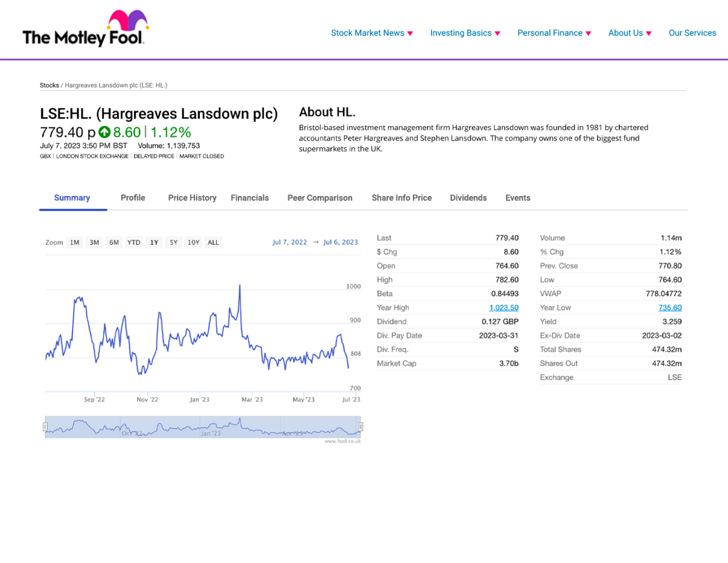Select the Financials tab
728x563 pixels.
(249, 198)
